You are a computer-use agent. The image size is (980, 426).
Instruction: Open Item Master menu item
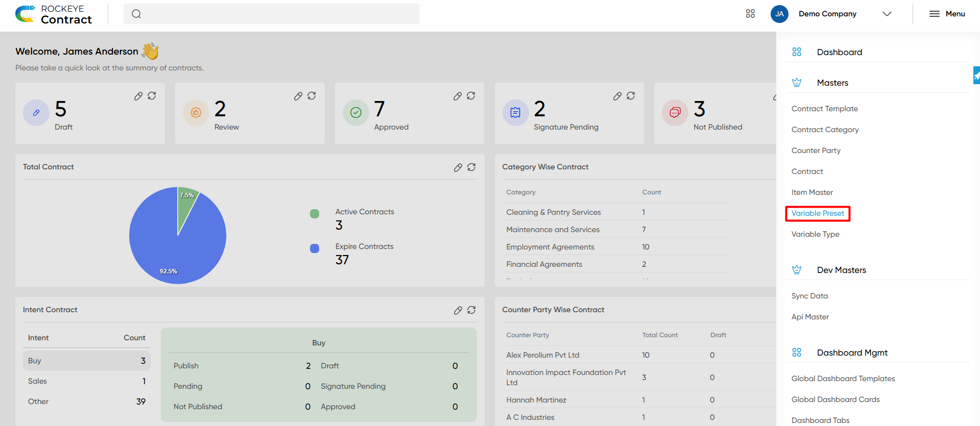pyautogui.click(x=812, y=192)
